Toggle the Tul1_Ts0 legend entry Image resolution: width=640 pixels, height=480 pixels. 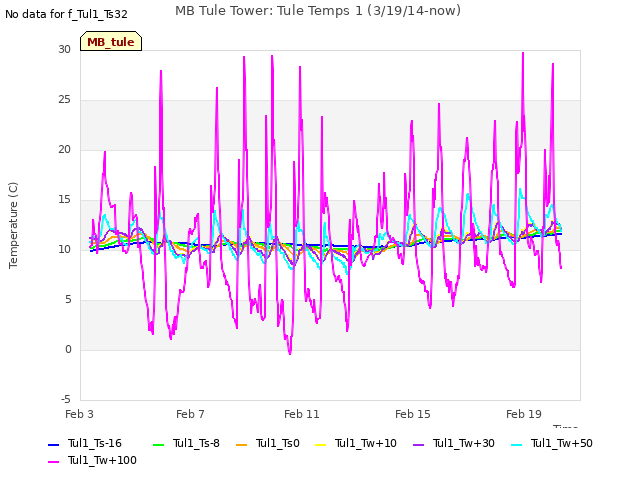tap(268, 443)
